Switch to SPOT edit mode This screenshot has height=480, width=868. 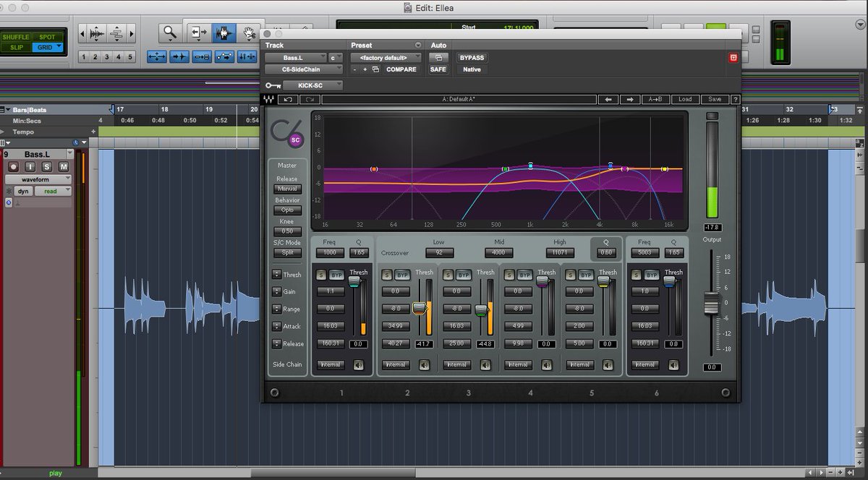click(x=46, y=35)
